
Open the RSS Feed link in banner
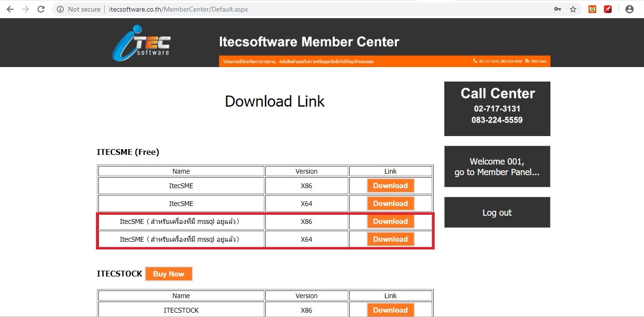[x=535, y=61]
